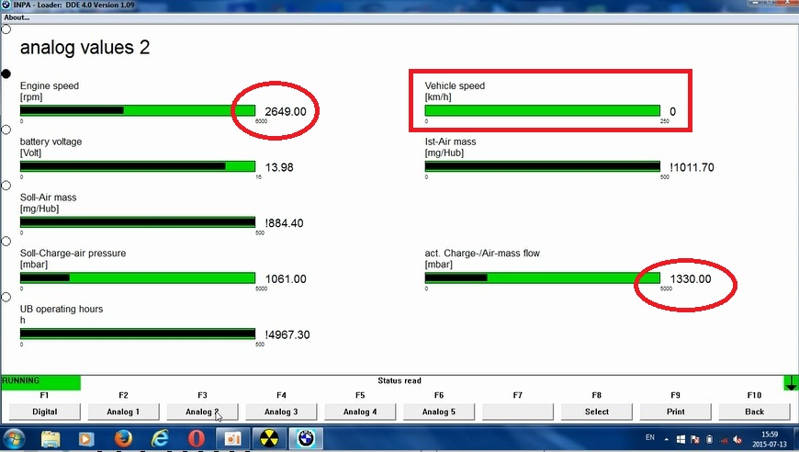Image resolution: width=799 pixels, height=452 pixels.
Task: Open Internet Explorer from the taskbar
Action: coord(160,439)
